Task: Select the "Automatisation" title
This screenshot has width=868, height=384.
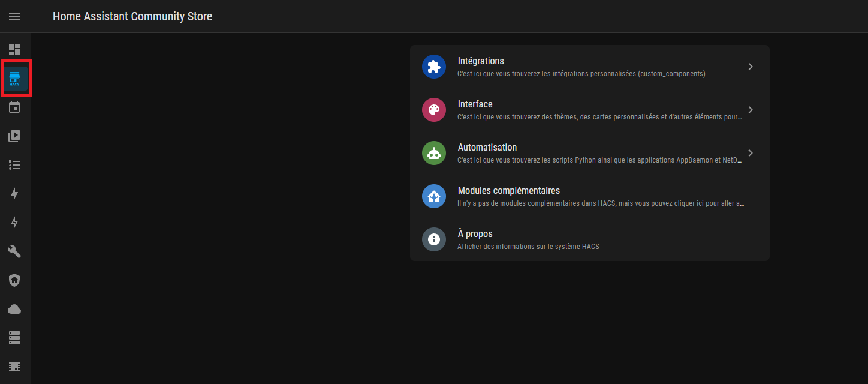Action: point(487,148)
